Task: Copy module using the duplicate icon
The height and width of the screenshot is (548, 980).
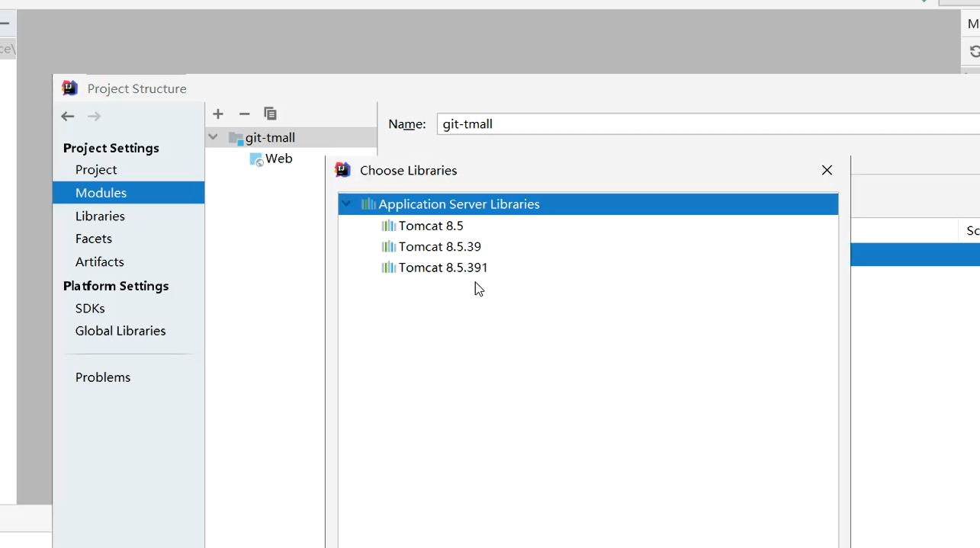Action: tap(270, 114)
